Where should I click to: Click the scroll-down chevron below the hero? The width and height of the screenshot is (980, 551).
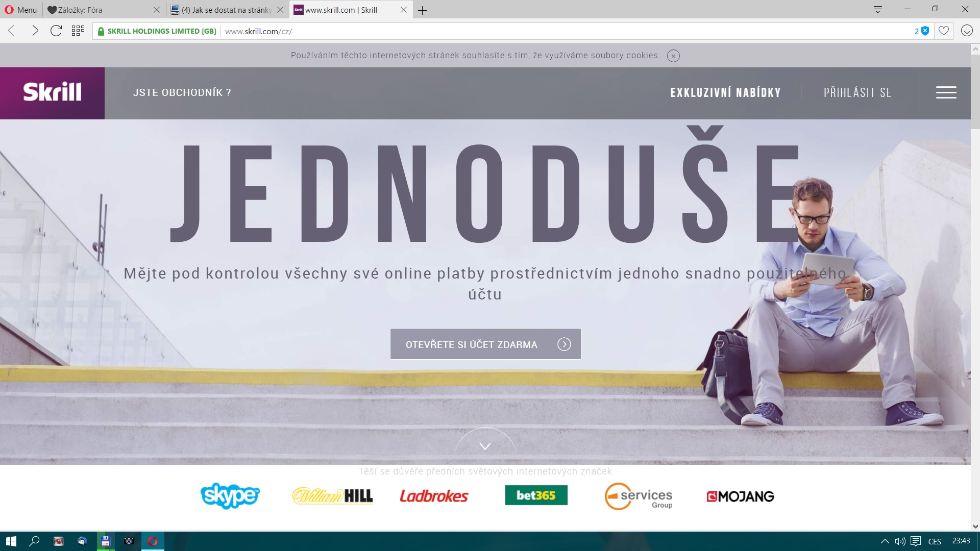(x=485, y=446)
